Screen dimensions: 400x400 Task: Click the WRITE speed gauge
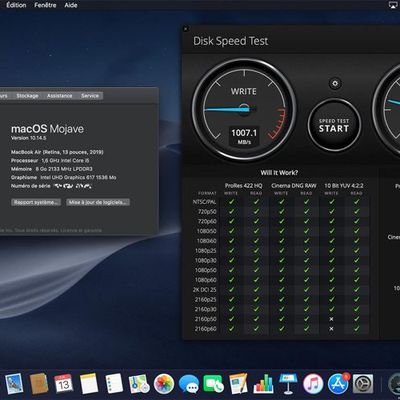tap(244, 109)
